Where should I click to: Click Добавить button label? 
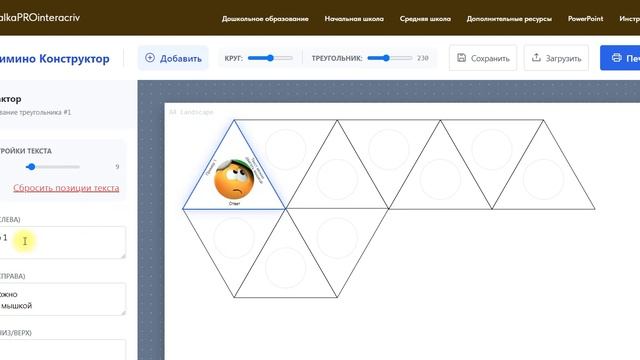point(180,58)
